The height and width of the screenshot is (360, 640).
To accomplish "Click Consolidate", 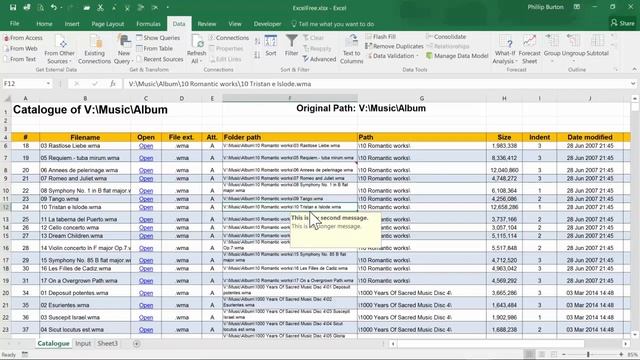I will tap(446, 36).
